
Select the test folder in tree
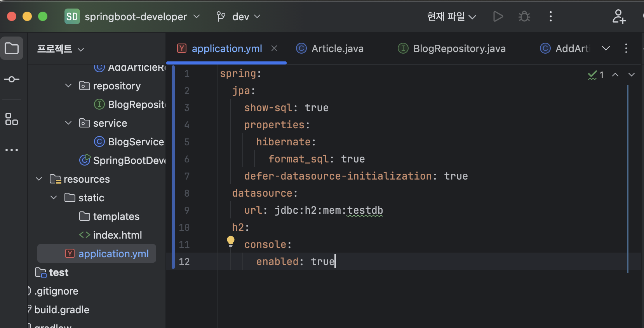click(x=52, y=272)
